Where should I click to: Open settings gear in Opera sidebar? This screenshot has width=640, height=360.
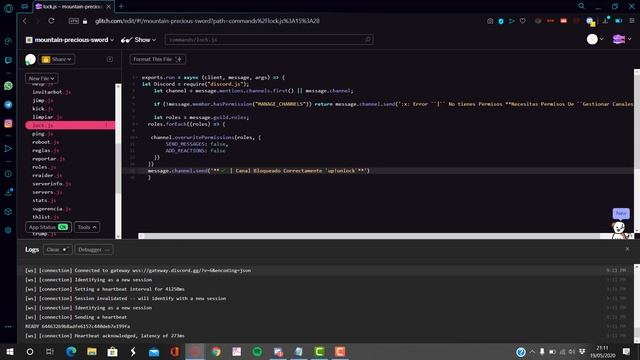(8, 230)
